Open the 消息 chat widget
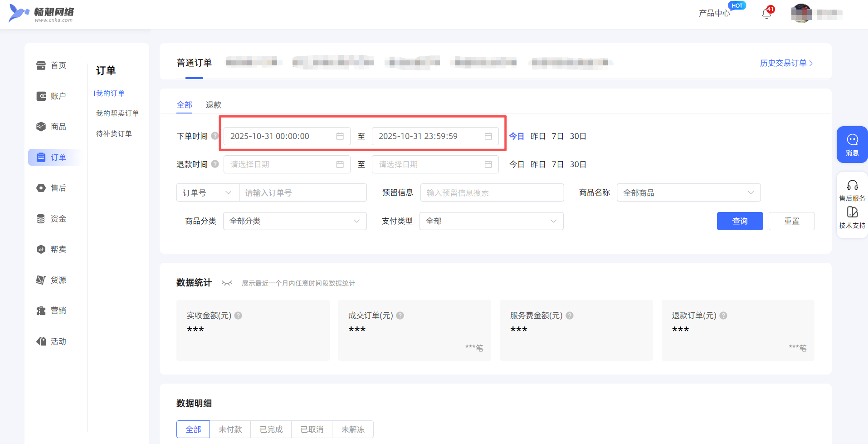 852,144
